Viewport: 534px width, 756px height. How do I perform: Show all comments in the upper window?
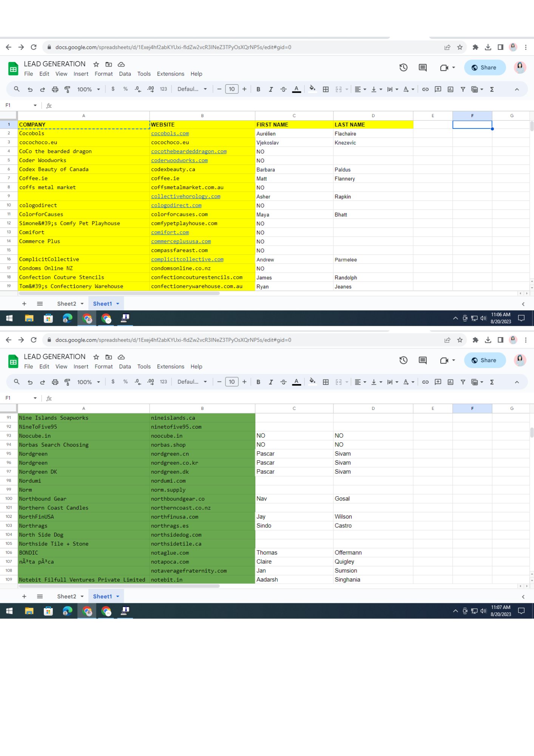[423, 68]
